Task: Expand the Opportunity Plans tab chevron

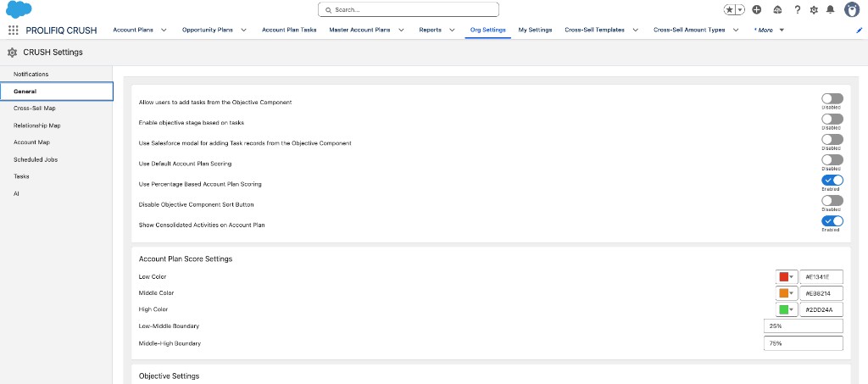Action: pyautogui.click(x=243, y=31)
